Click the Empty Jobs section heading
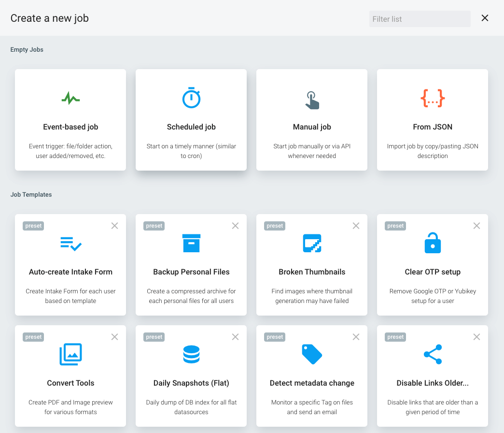Image resolution: width=504 pixels, height=433 pixels. point(27,50)
